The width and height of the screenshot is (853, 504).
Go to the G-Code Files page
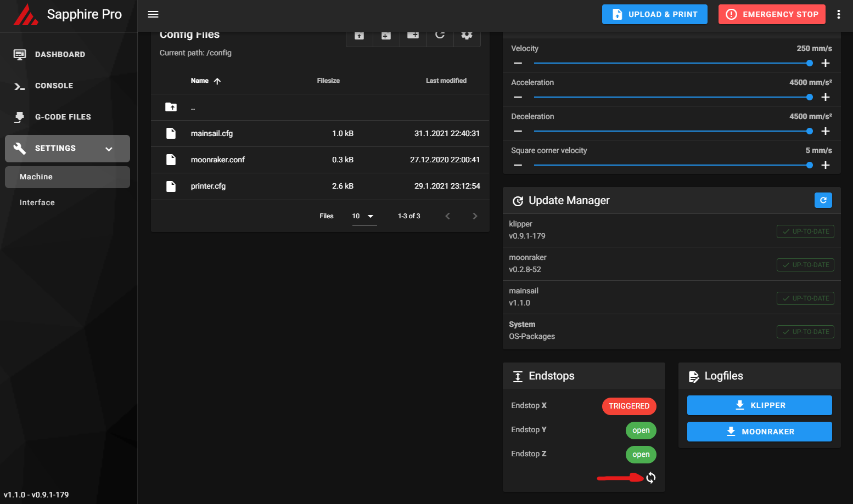pos(63,117)
